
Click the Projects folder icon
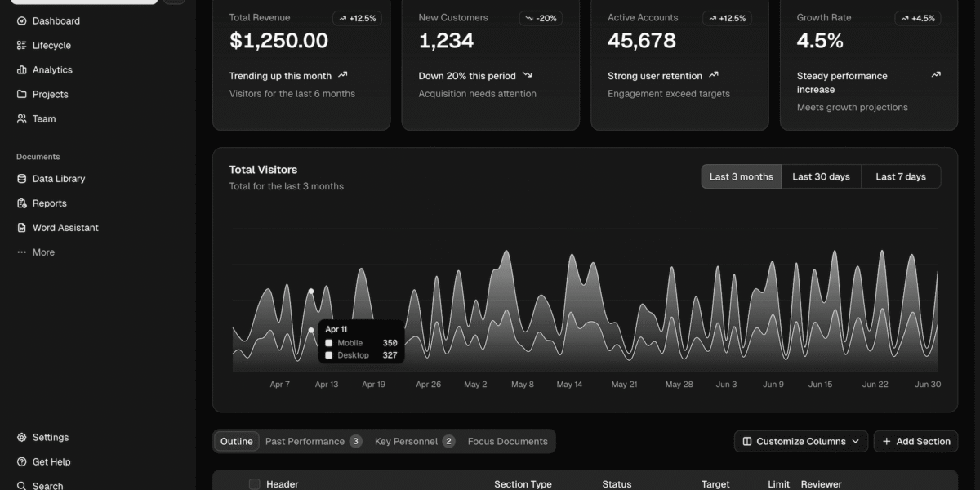pos(22,95)
